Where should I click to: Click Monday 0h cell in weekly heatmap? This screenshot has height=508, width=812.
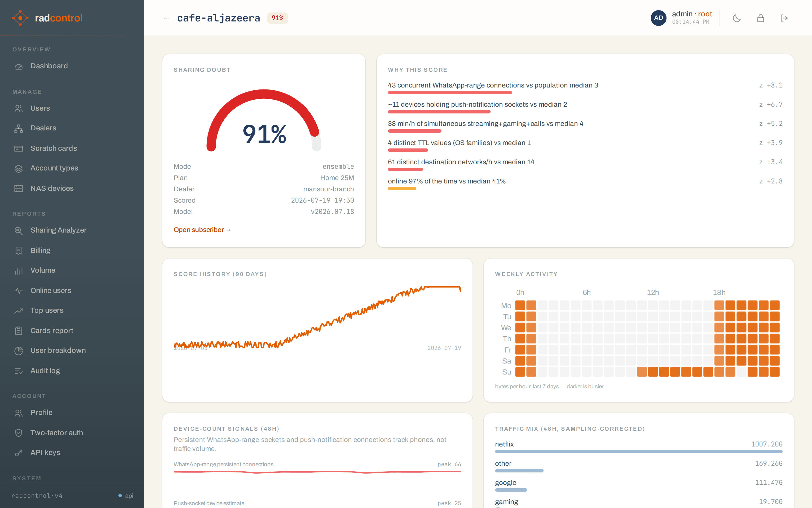pos(520,305)
